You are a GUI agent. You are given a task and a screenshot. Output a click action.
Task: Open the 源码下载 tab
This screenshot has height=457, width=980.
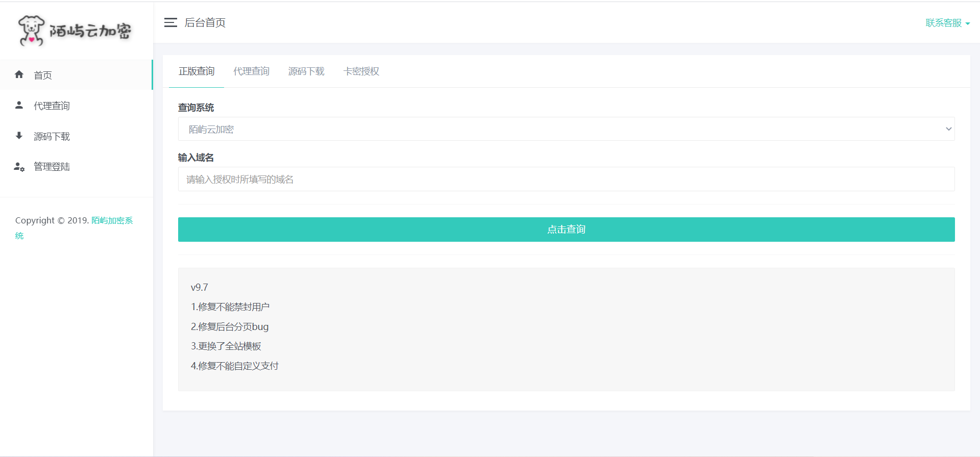(x=306, y=71)
